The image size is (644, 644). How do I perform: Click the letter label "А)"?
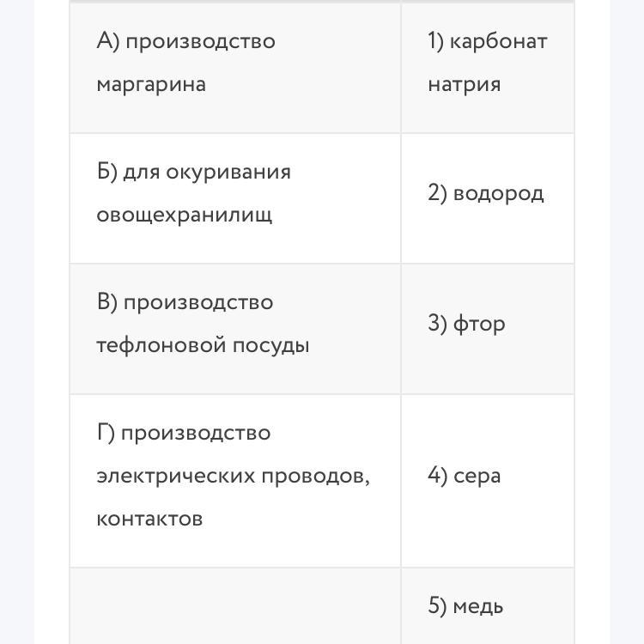click(x=108, y=41)
